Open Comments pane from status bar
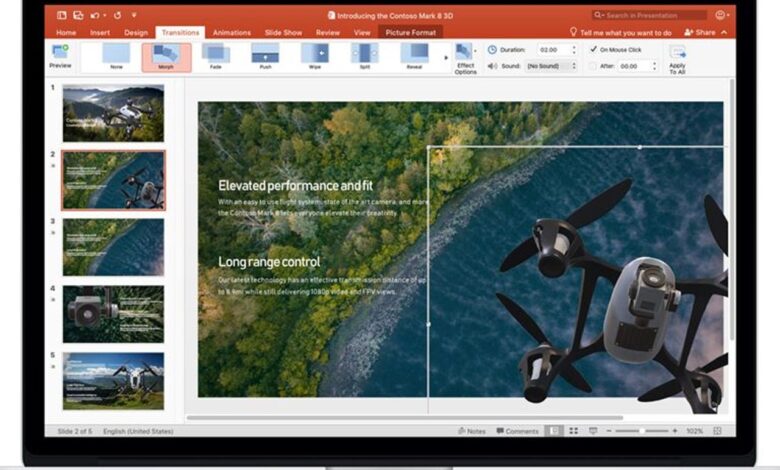The height and width of the screenshot is (470, 780). tap(517, 431)
